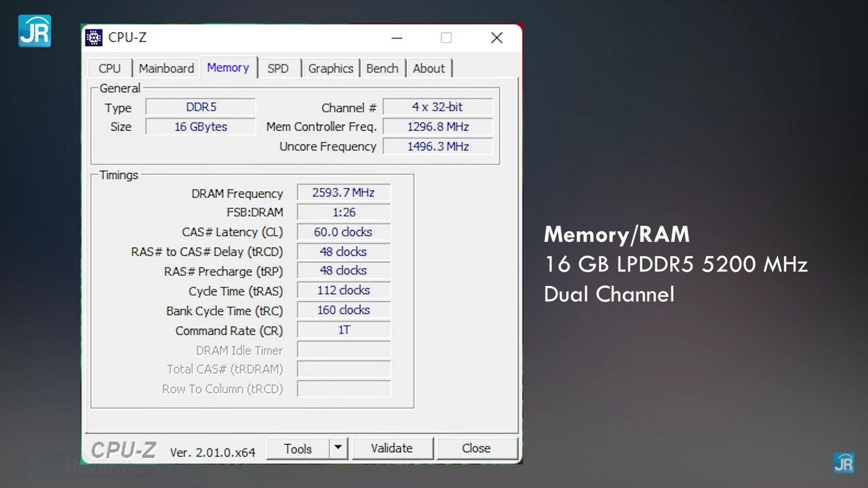Select the SPD tab
This screenshot has width=868, height=488.
pos(278,68)
